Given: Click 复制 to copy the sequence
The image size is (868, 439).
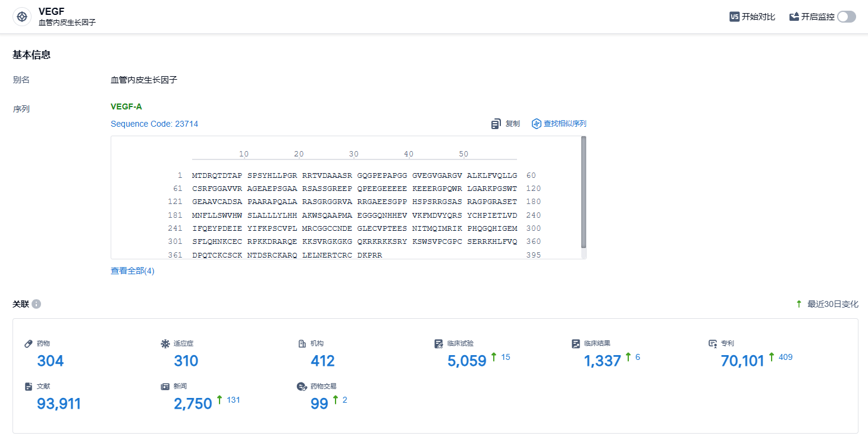Looking at the screenshot, I should point(512,124).
